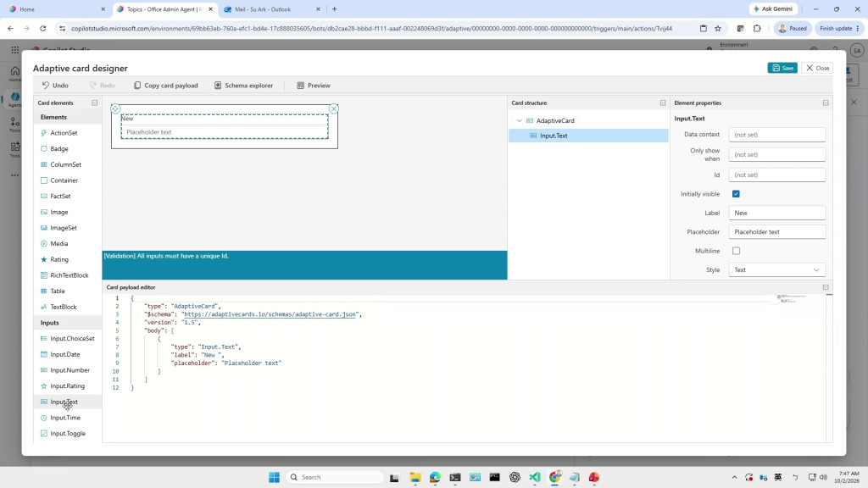Image resolution: width=868 pixels, height=488 pixels.
Task: Save the adaptive card
Action: (782, 68)
